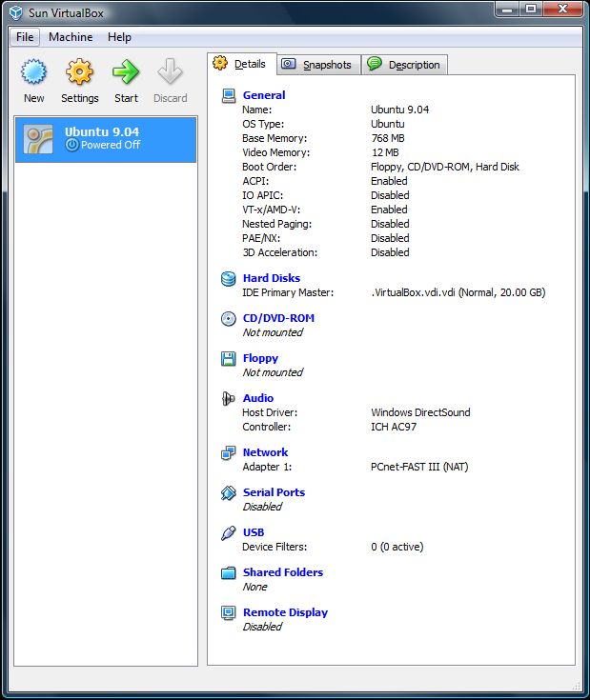Open the File menu
The width and height of the screenshot is (590, 700).
(25, 37)
